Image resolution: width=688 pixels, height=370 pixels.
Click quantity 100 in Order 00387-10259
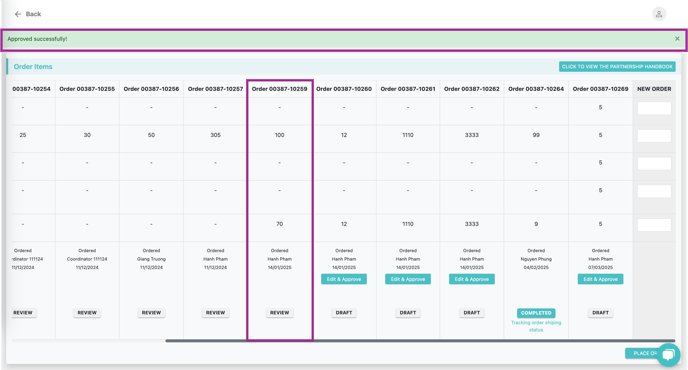click(280, 135)
